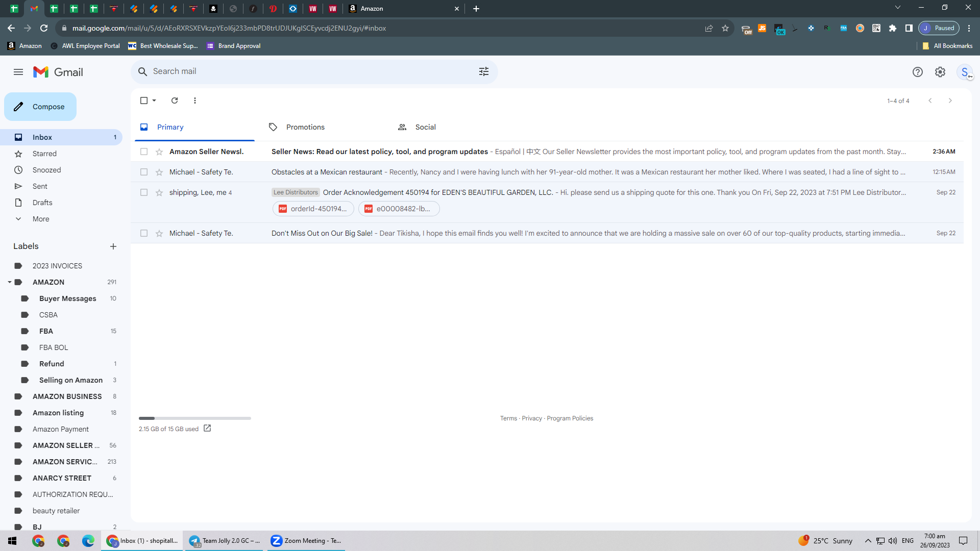980x551 pixels.
Task: Open the Program Policies link
Action: 570,418
